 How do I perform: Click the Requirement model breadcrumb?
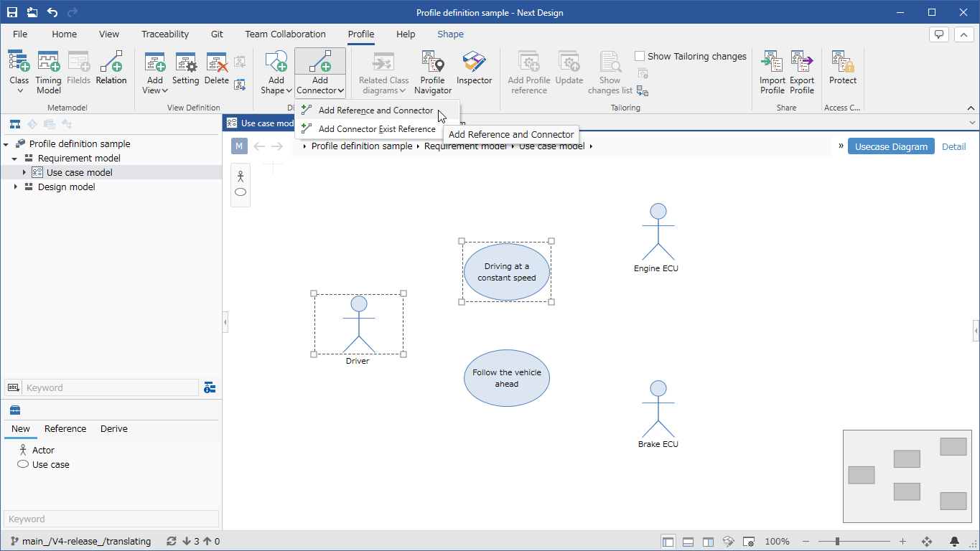tap(465, 146)
